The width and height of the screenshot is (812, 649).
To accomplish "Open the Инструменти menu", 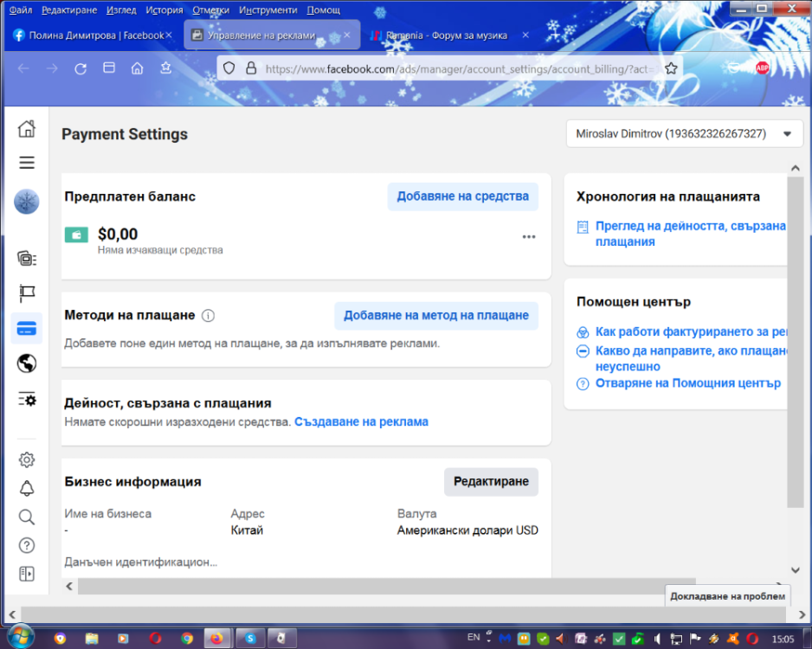I will pyautogui.click(x=268, y=10).
